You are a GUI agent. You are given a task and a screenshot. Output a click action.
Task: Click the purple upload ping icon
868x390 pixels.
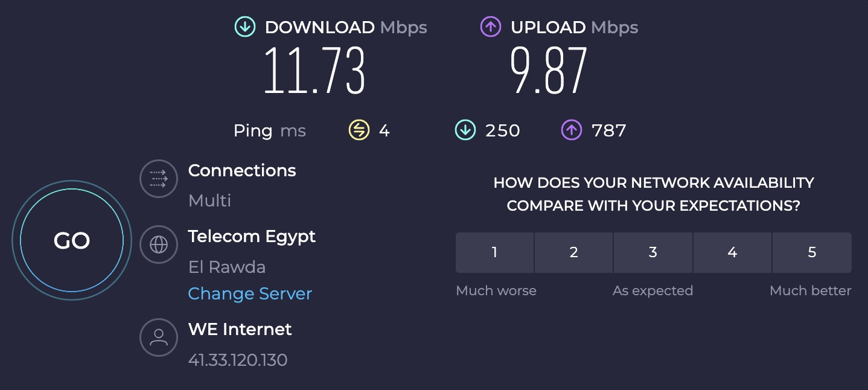(572, 130)
